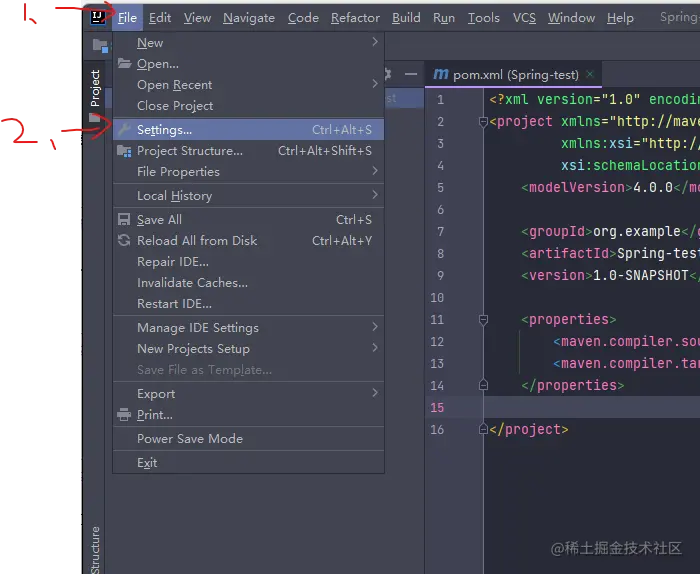The height and width of the screenshot is (574, 700).
Task: Open the VCS menu
Action: point(524,18)
